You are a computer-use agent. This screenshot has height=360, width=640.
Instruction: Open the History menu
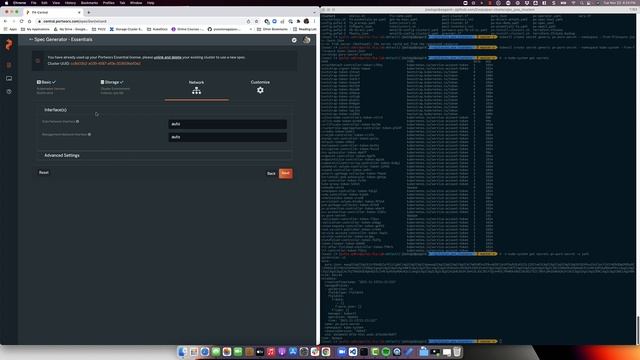click(x=70, y=3)
